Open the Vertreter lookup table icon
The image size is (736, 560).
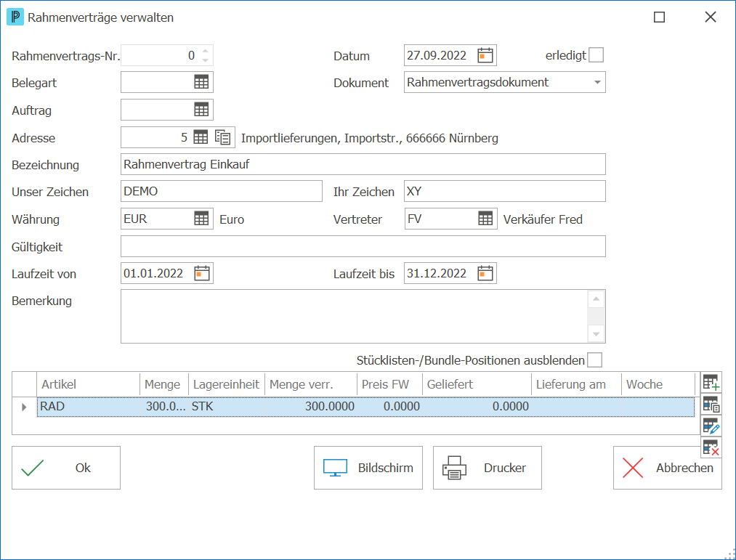tap(485, 219)
